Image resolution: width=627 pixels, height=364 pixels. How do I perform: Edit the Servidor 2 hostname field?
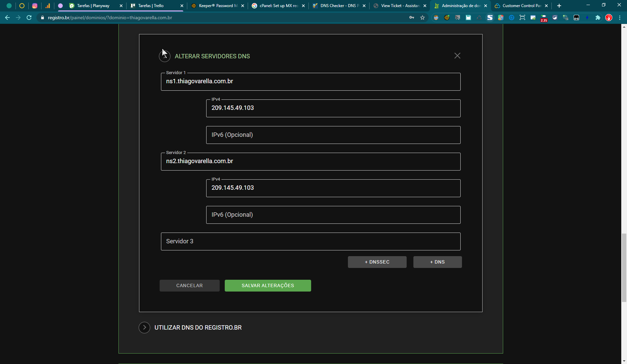[x=311, y=161]
